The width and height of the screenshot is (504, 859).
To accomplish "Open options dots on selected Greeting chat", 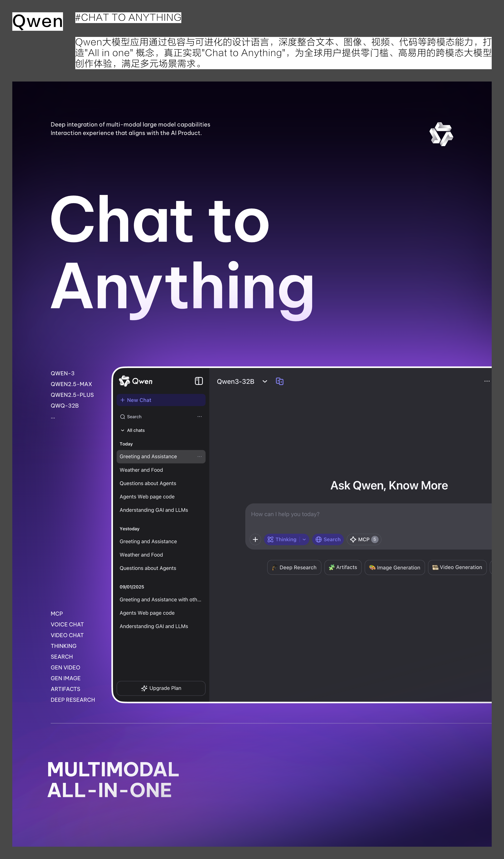I will click(x=200, y=456).
